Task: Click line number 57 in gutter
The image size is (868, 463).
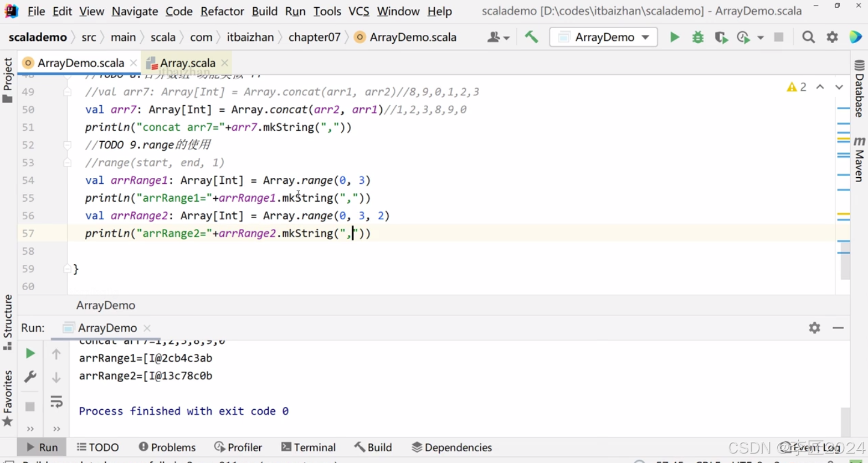Action: [28, 233]
